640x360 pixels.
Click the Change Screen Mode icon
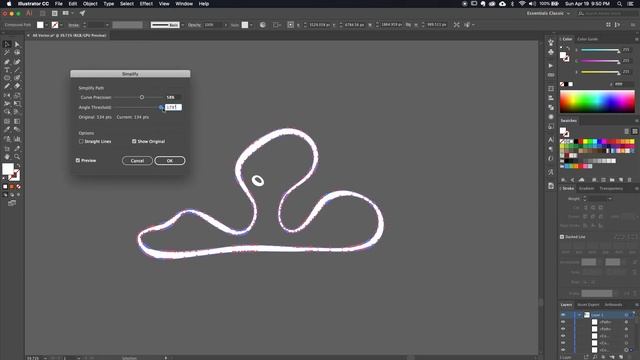tap(12, 203)
